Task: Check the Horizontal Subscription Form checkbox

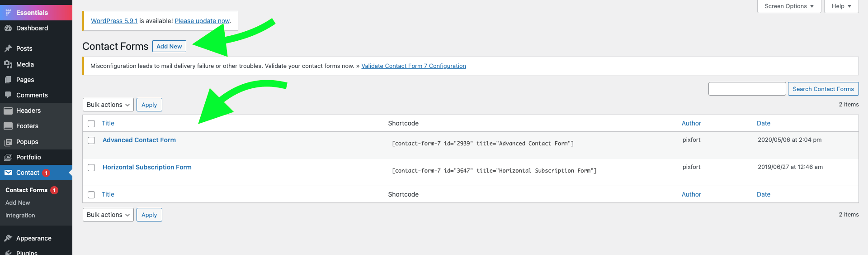Action: point(91,168)
